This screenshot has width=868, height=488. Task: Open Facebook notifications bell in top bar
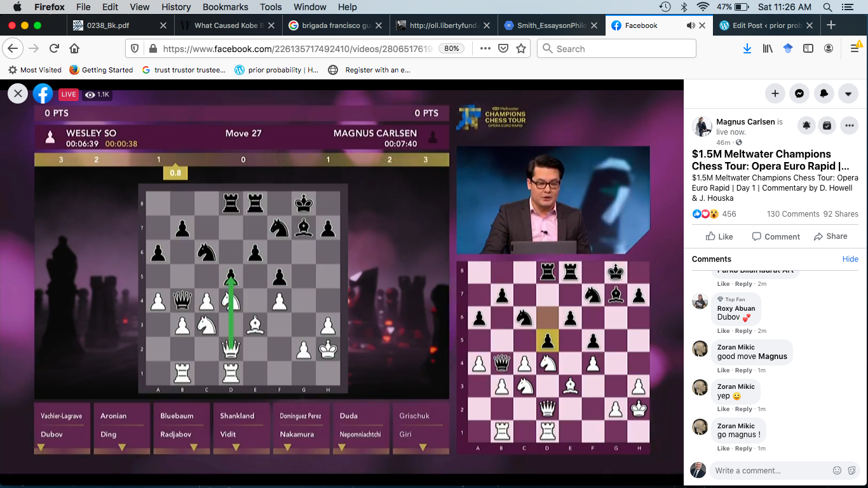tap(824, 93)
